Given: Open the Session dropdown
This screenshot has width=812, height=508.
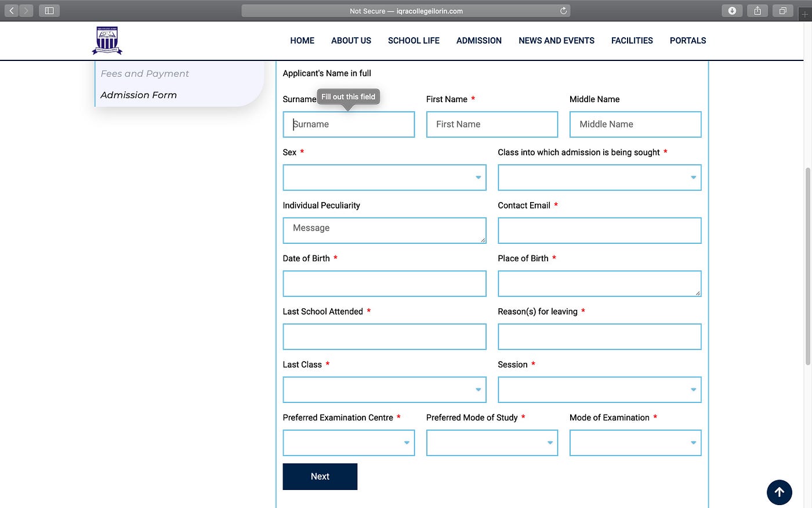Looking at the screenshot, I should pos(599,390).
